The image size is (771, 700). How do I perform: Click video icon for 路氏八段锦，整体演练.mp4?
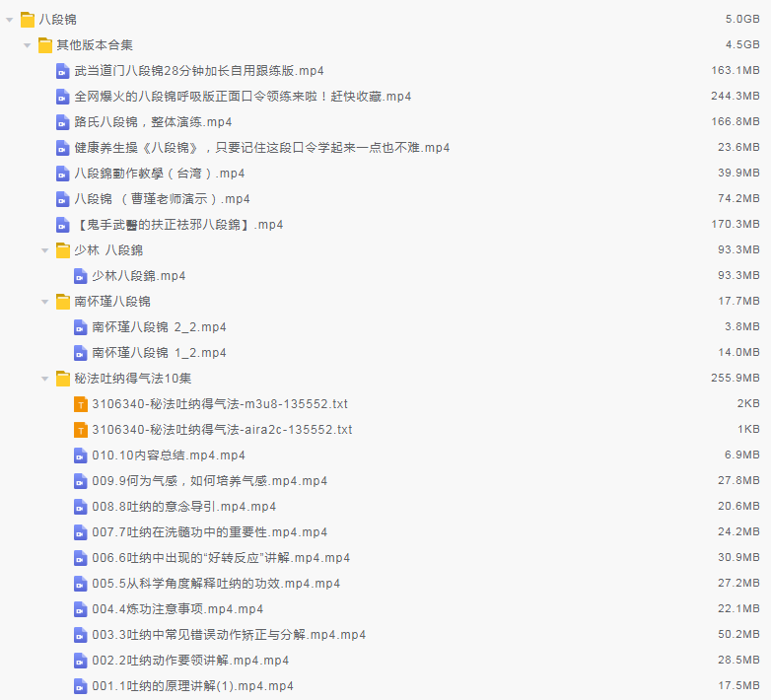click(63, 122)
